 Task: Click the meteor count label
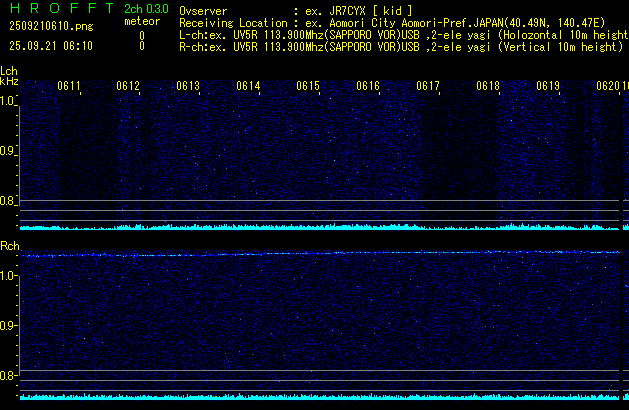click(141, 21)
